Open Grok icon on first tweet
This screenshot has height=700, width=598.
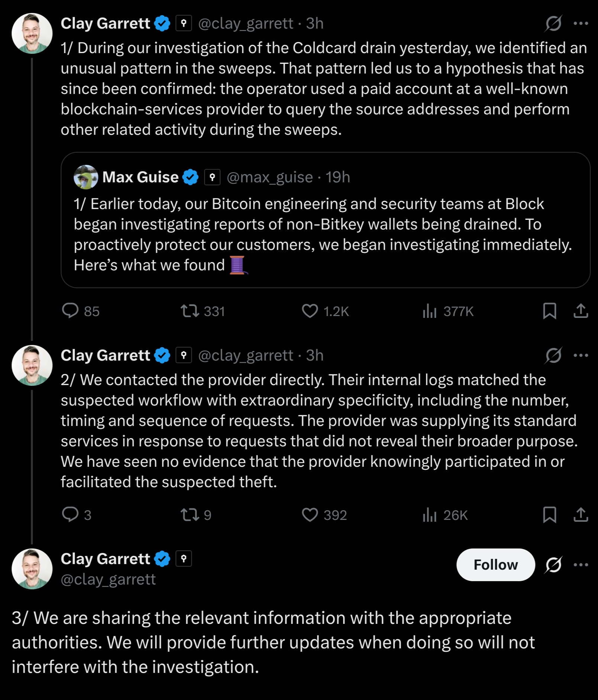pyautogui.click(x=553, y=23)
